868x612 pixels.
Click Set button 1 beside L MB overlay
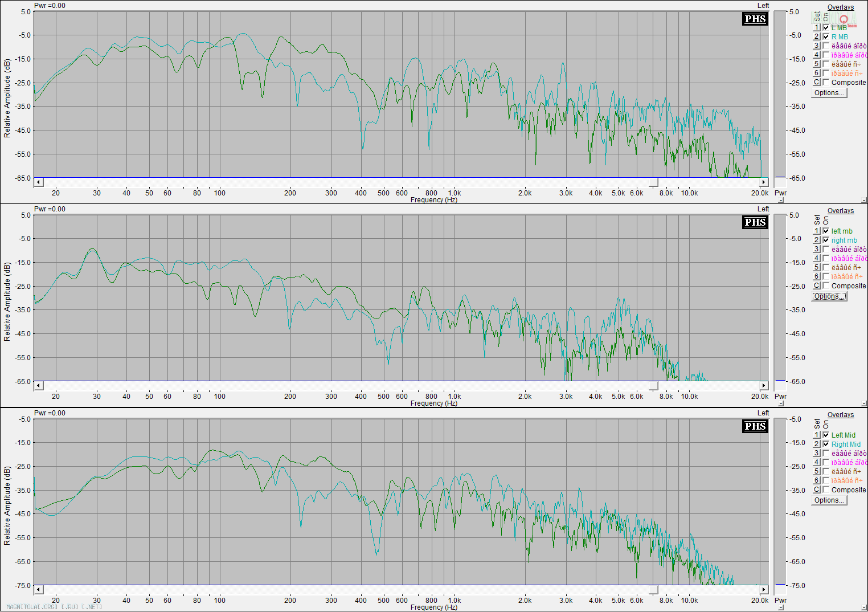coord(817,27)
